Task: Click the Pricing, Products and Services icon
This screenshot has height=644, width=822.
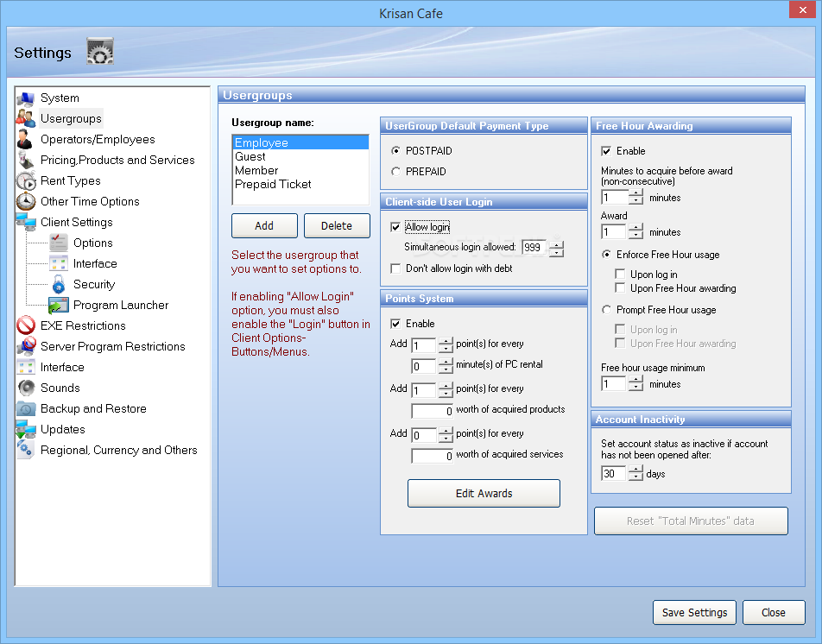Action: (x=26, y=160)
